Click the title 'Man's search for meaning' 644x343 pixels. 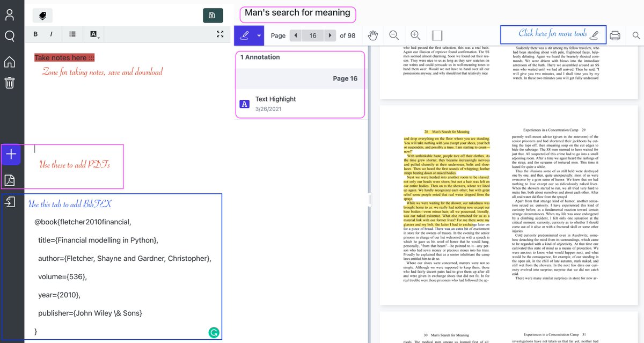297,13
